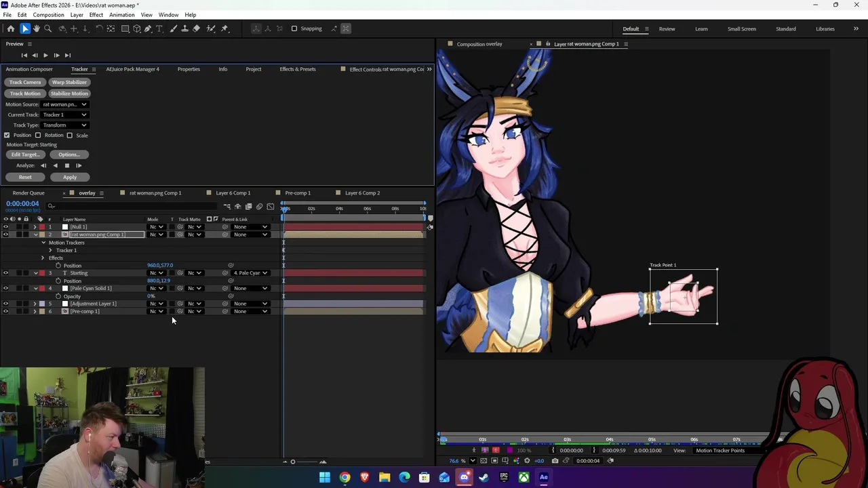Play the preview
868x488 pixels.
(x=45, y=55)
